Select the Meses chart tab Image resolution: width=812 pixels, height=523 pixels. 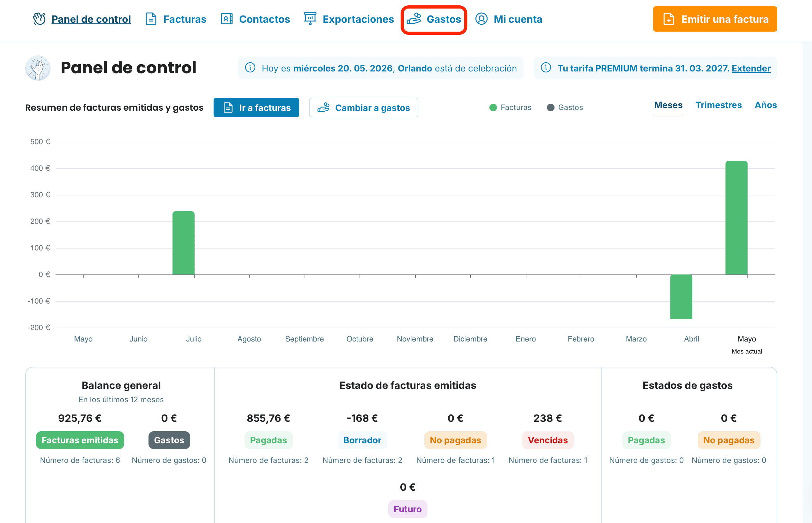pos(668,105)
